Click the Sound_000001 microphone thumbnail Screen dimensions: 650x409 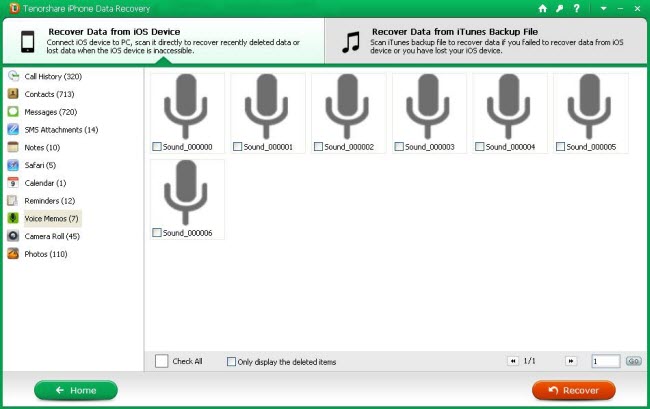pos(267,106)
